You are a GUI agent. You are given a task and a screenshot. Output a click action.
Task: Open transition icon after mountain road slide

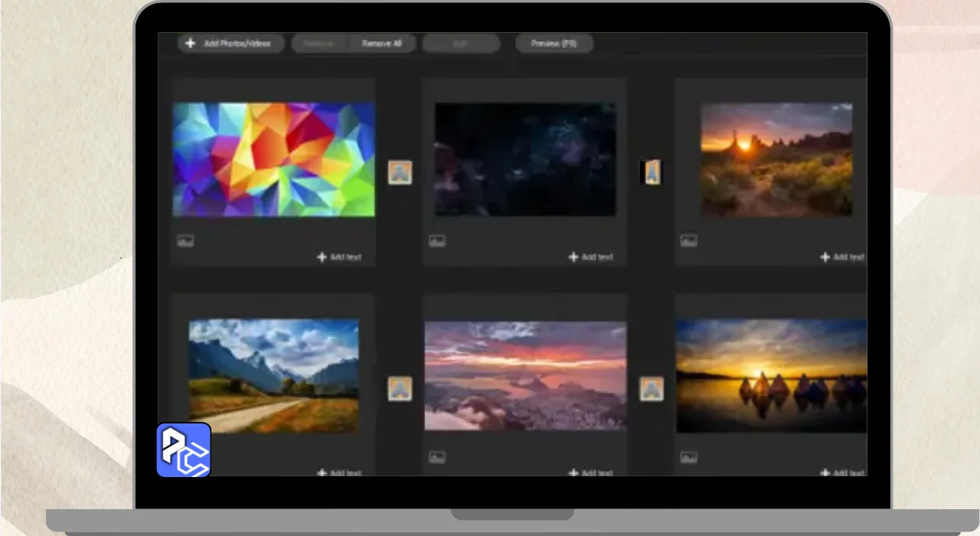[400, 389]
